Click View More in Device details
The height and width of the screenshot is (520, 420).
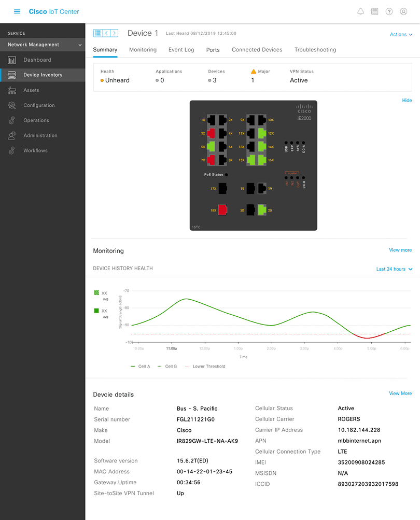400,393
